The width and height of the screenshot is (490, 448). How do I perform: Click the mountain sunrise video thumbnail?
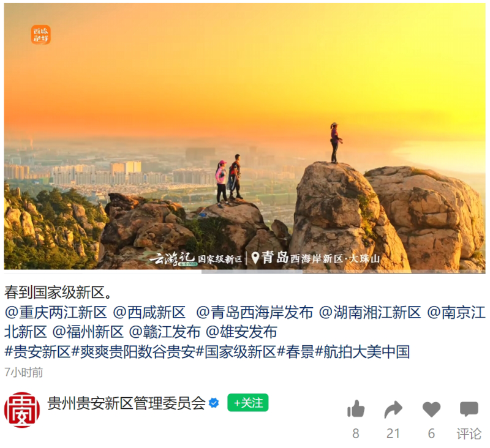(244, 136)
